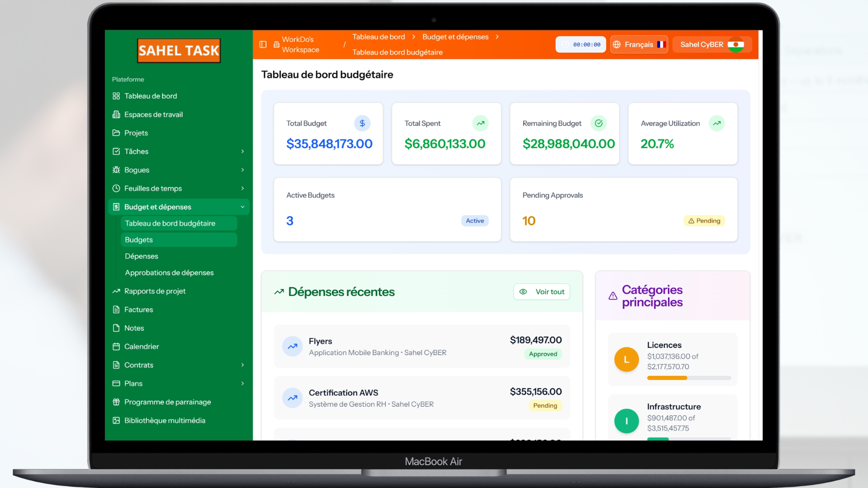
Task: Click the Flyers expense trend icon
Action: tap(292, 347)
